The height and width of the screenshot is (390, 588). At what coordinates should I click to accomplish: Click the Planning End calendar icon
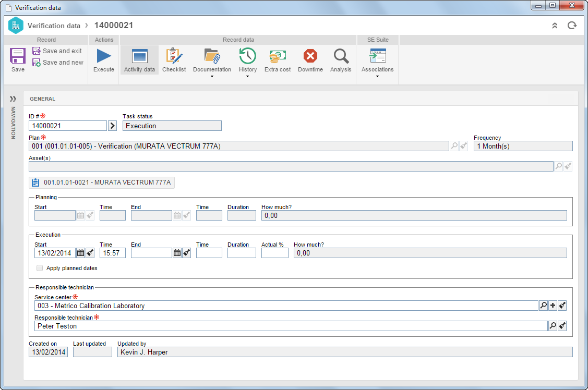(177, 215)
